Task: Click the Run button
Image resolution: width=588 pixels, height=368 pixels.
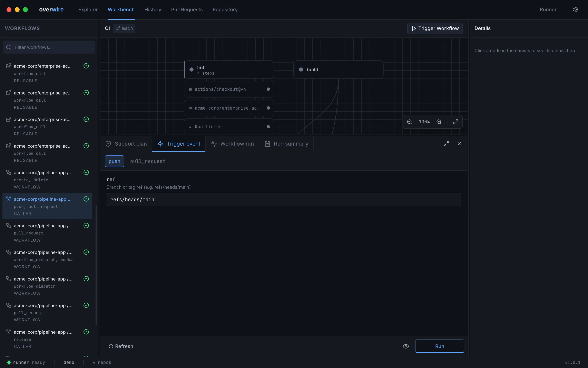Action: tap(440, 346)
